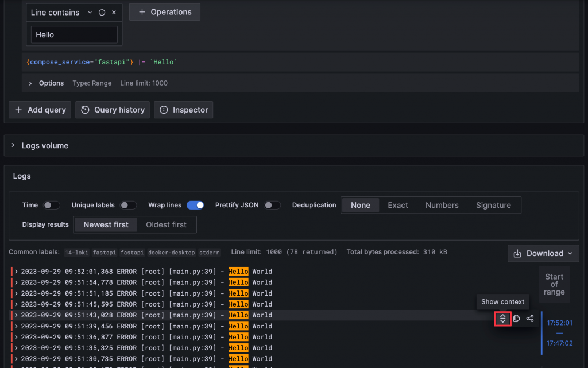Expand the 09:51:51,185 log row
588x368 pixels.
coord(16,293)
